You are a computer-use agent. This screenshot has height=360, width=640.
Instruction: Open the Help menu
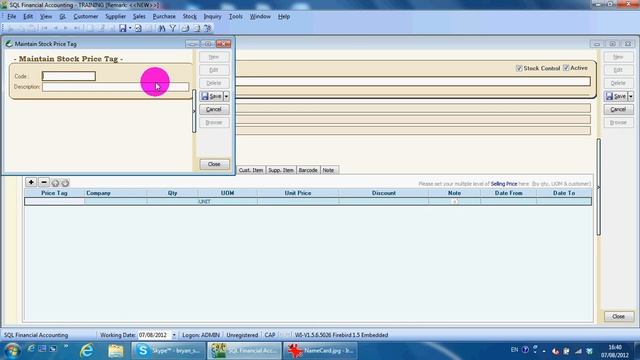coord(284,16)
